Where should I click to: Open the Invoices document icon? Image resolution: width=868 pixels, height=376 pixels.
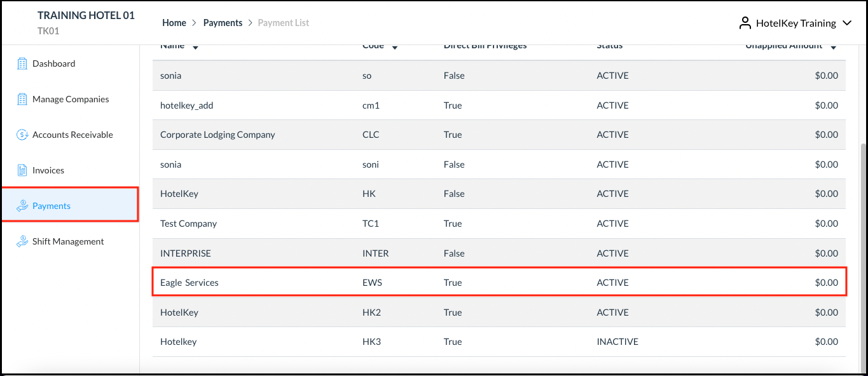(22, 170)
